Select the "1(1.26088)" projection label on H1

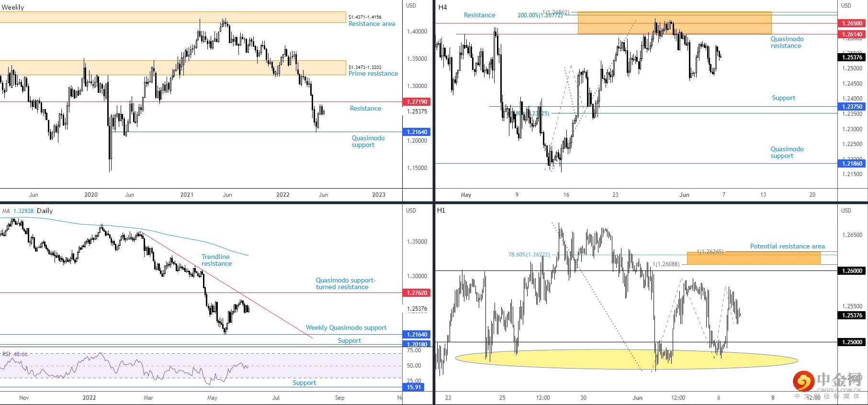coord(666,264)
